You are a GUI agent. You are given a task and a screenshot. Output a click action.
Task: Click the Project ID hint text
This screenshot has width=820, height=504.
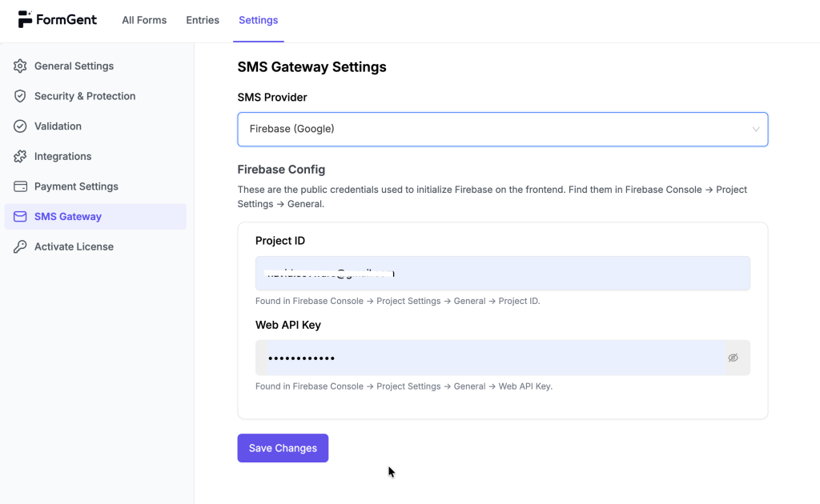[397, 301]
